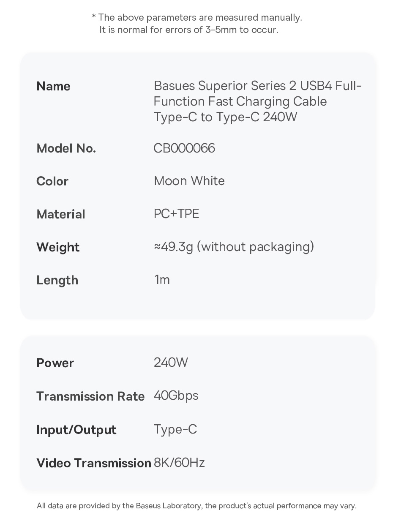
Task: Click the PC+TPE material value
Action: click(176, 214)
